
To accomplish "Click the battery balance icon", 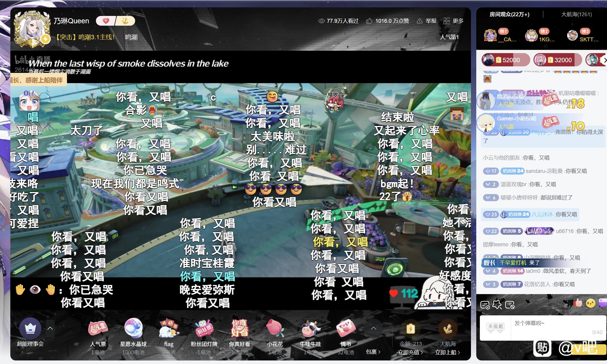I will (x=410, y=328).
